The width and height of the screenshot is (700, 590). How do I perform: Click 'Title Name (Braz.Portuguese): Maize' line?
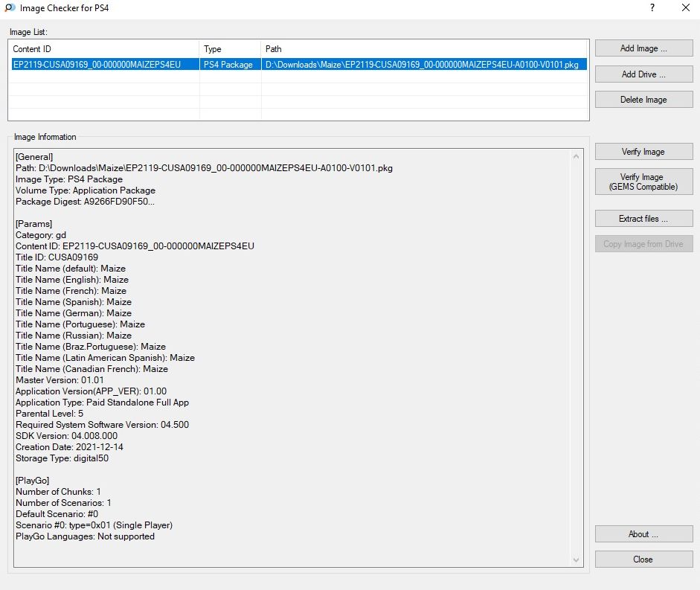click(91, 347)
